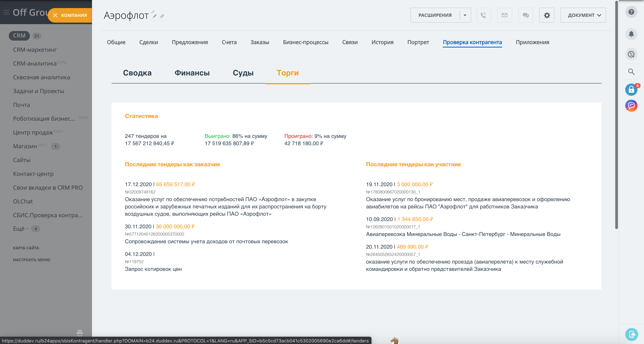Start a call via the phone icon
Viewport: 644px width, 344px height.
tap(484, 15)
